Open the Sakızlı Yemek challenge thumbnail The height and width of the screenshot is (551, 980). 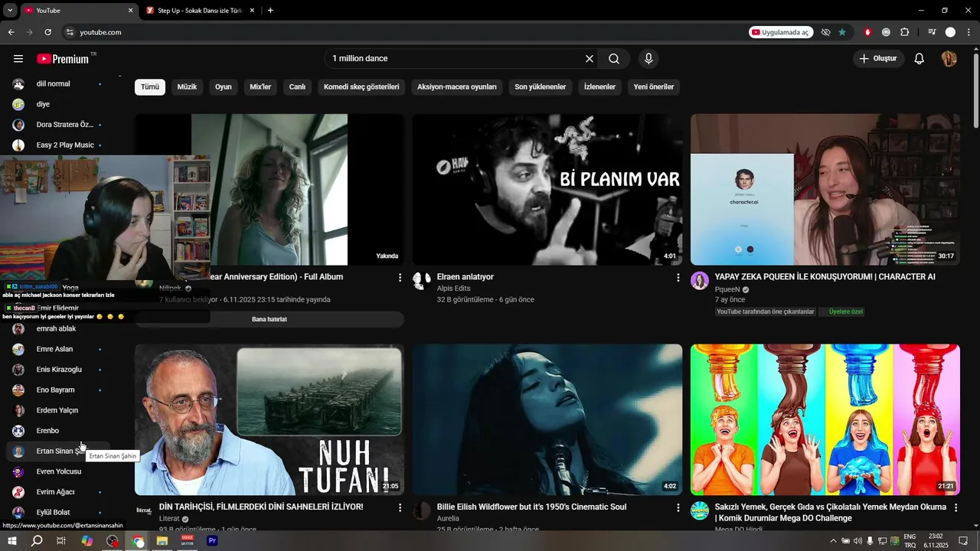[825, 419]
